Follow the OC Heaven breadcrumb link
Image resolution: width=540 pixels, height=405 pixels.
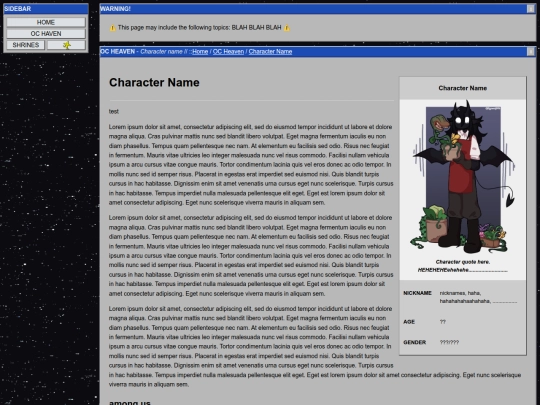[x=228, y=52]
